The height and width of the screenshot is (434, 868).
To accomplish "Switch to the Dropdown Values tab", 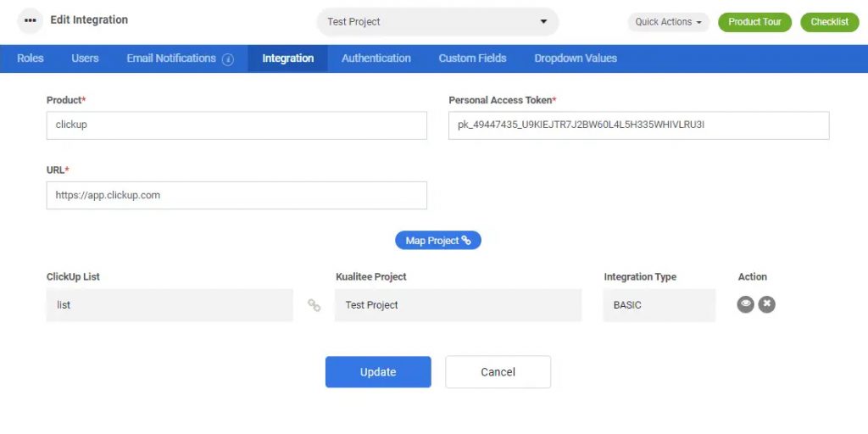I will click(x=576, y=58).
